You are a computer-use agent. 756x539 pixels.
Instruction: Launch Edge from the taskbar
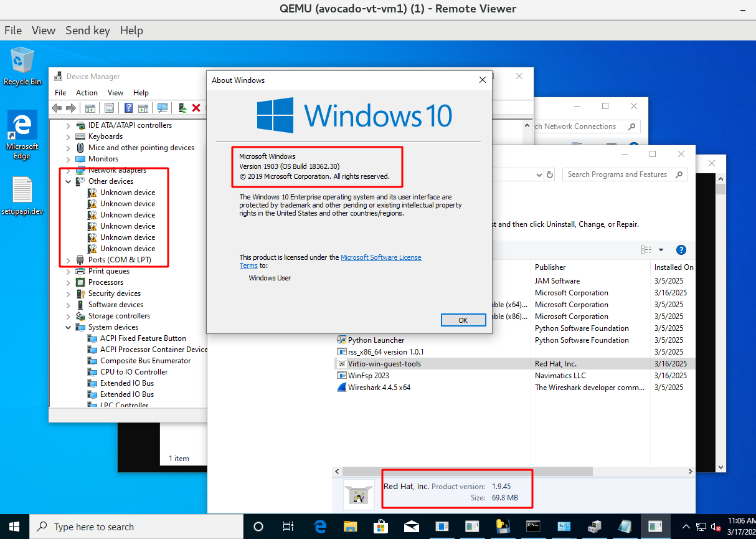pyautogui.click(x=321, y=527)
